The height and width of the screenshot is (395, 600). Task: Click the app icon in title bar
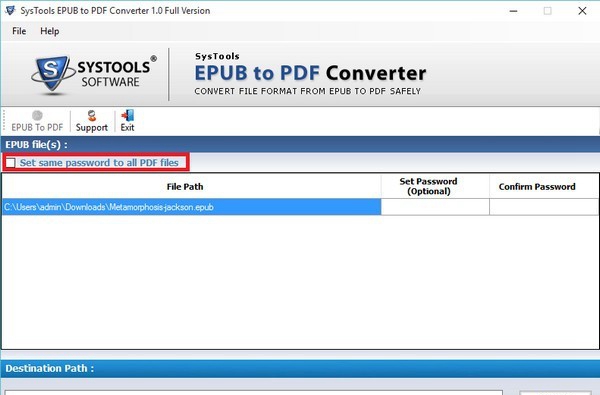click(x=10, y=10)
